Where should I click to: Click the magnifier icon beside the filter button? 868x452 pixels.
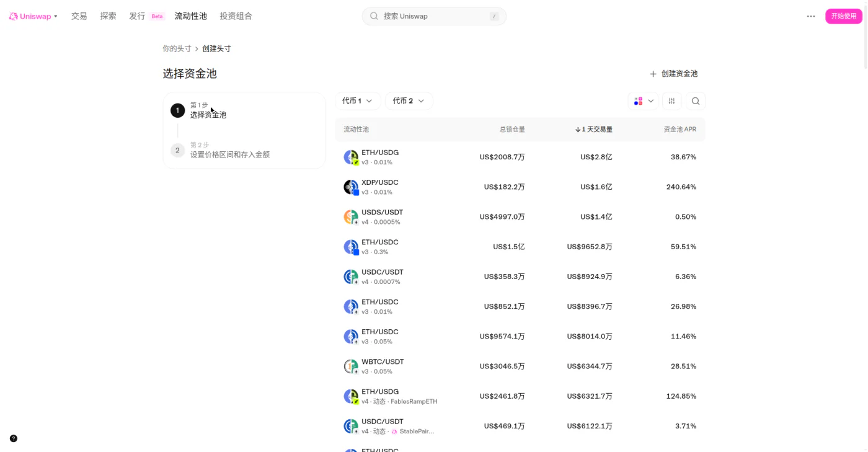(x=696, y=101)
